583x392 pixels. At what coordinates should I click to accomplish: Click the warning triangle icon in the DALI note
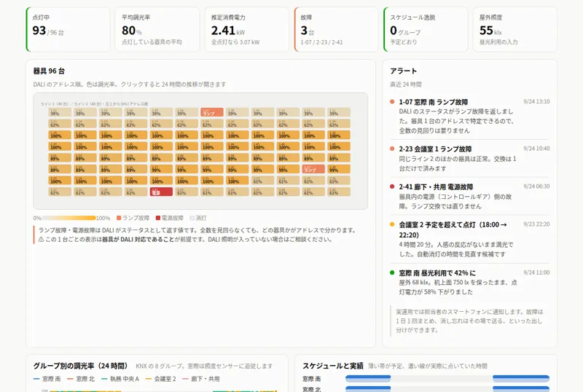coord(42,240)
